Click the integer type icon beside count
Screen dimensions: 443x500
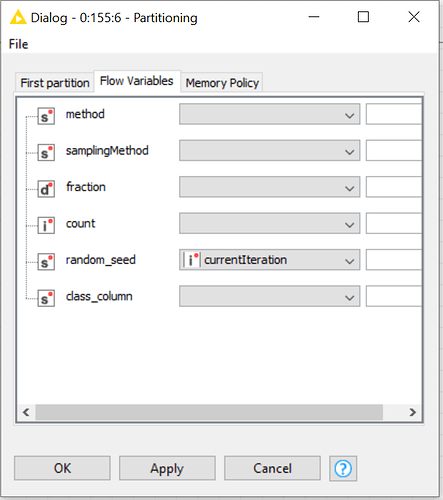coord(46,225)
